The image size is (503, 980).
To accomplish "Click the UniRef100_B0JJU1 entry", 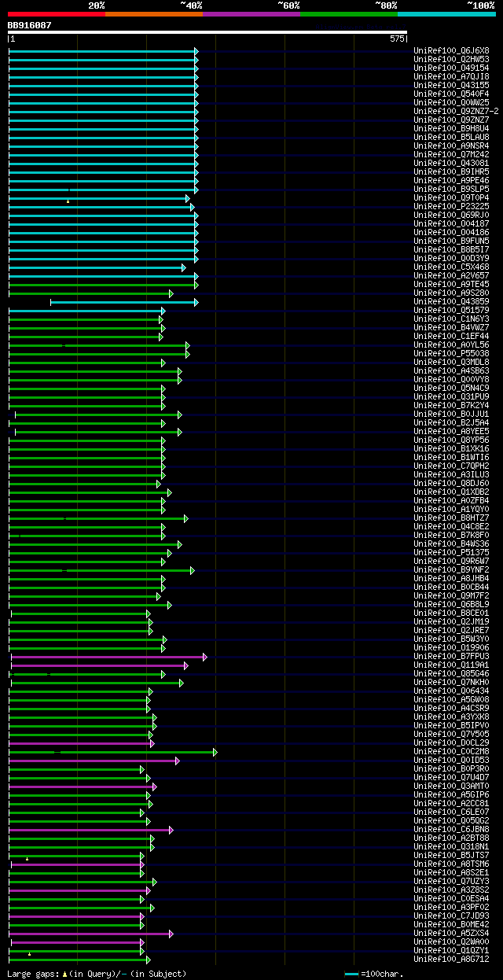I will [451, 414].
